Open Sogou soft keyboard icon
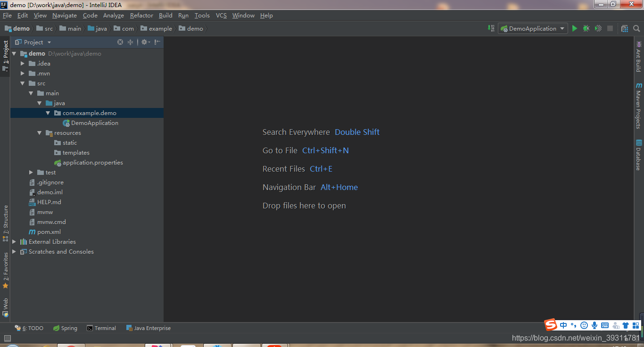 click(x=605, y=325)
